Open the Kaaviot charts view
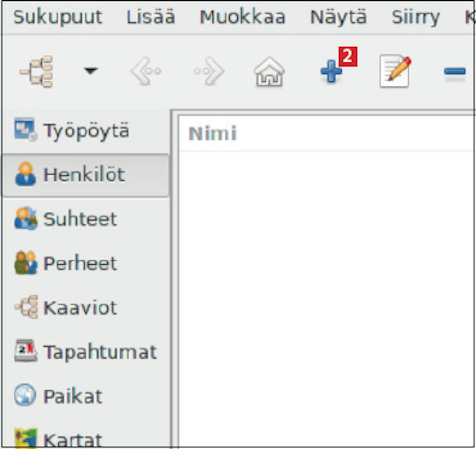This screenshot has width=476, height=449. [x=80, y=308]
